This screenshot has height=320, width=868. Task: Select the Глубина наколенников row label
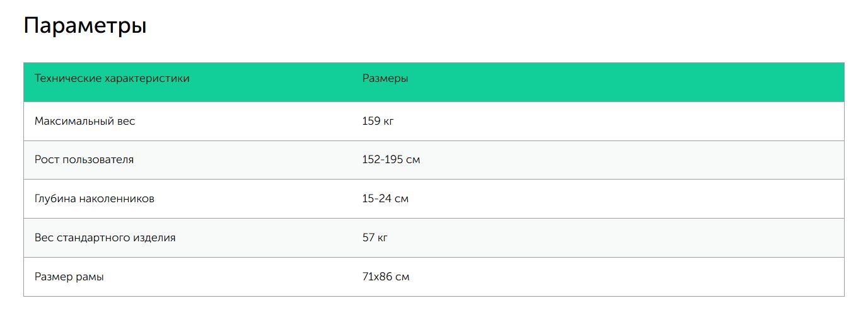(95, 199)
